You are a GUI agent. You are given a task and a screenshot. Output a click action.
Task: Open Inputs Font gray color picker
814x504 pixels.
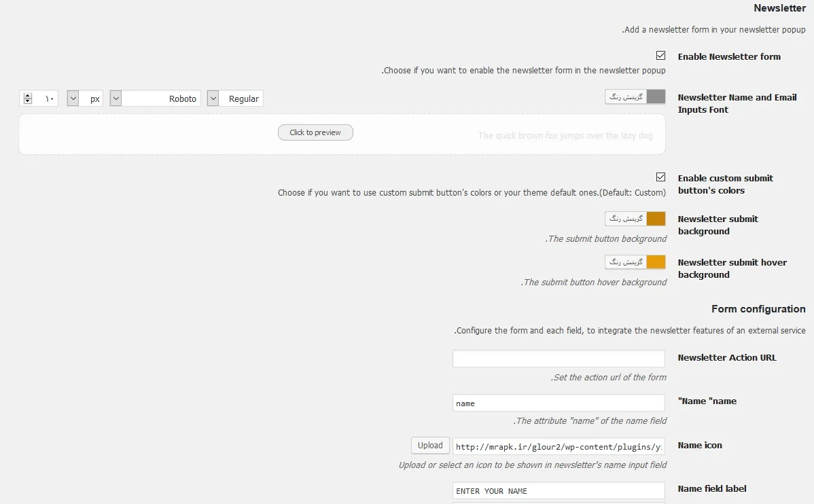pyautogui.click(x=635, y=96)
